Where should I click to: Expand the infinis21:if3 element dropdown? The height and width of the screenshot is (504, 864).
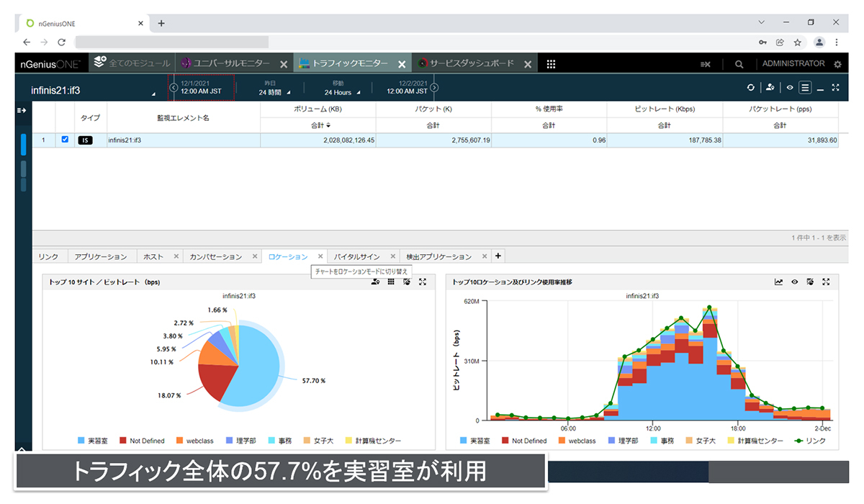(x=153, y=94)
